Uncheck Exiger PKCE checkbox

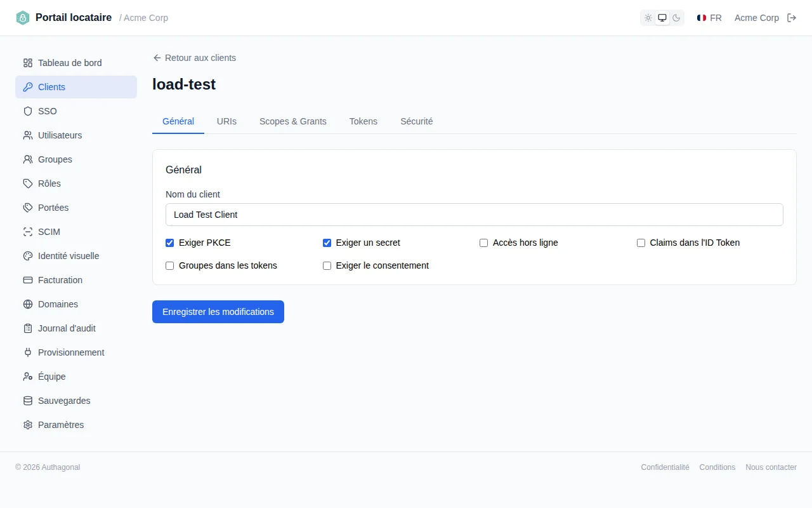point(170,243)
